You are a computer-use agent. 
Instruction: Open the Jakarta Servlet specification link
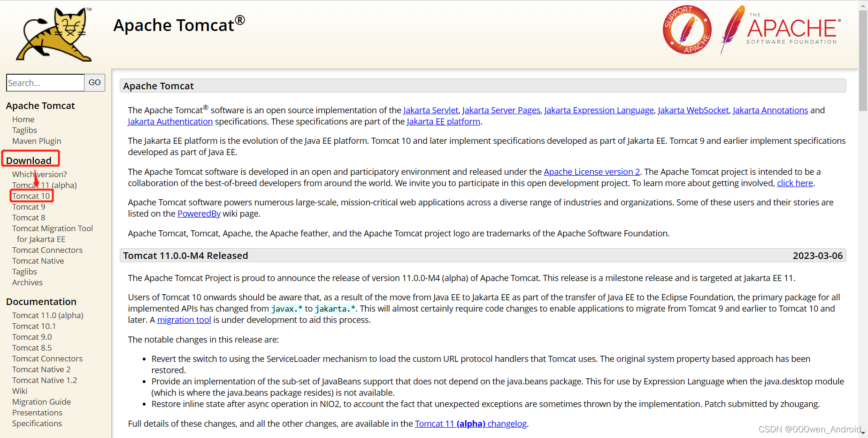coord(430,110)
